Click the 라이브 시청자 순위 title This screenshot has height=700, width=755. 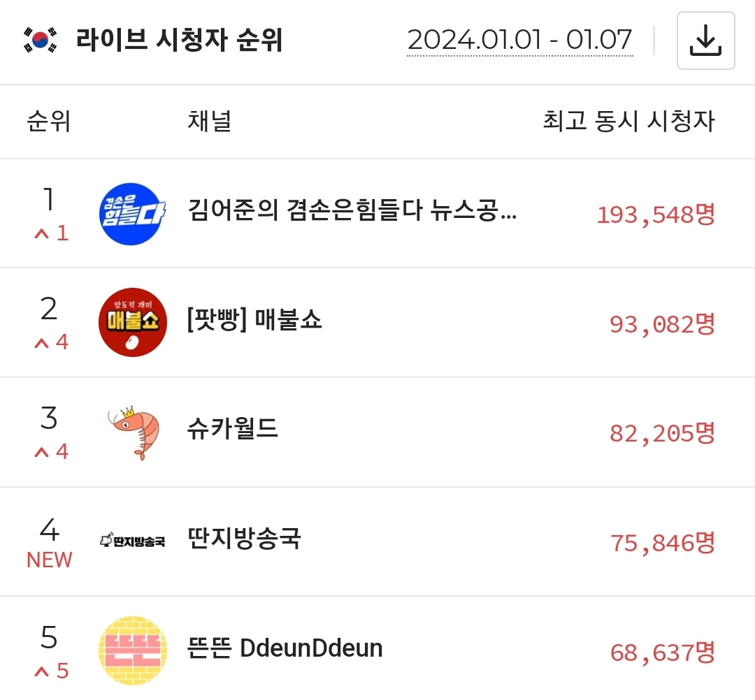coord(179,41)
